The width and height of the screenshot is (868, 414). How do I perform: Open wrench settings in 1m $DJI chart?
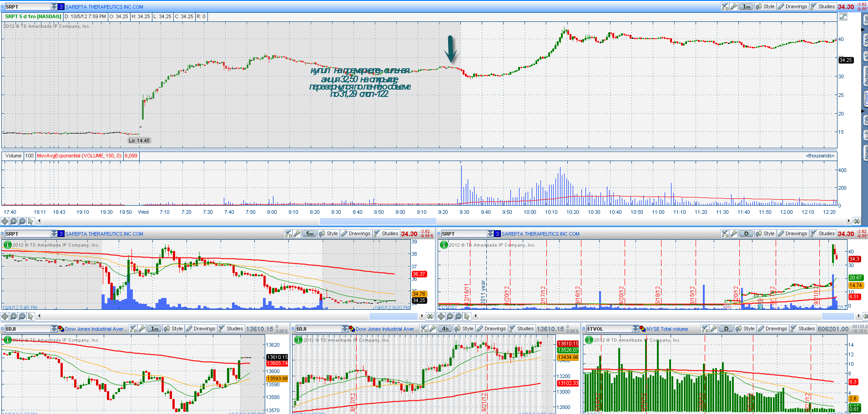click(142, 328)
